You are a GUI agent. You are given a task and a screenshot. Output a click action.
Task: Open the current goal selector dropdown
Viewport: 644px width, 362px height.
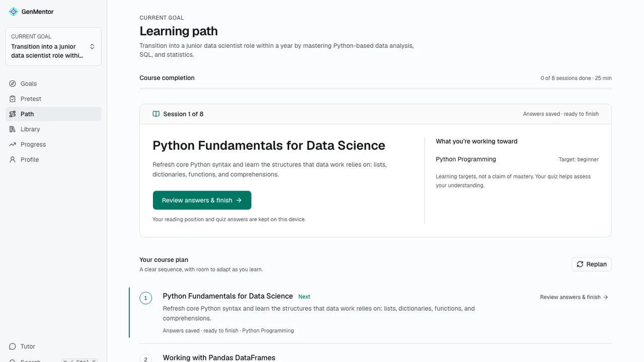tap(53, 46)
